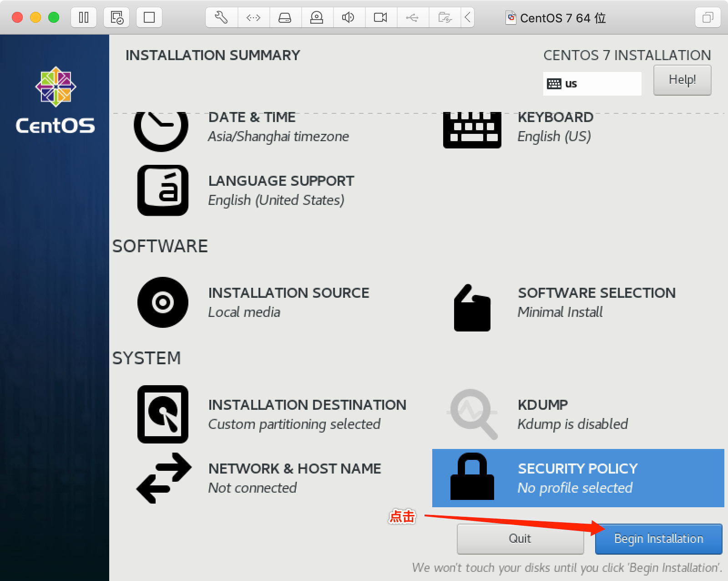Open NETWORK & HOST NAME label
Image resolution: width=728 pixels, height=581 pixels.
click(x=295, y=469)
